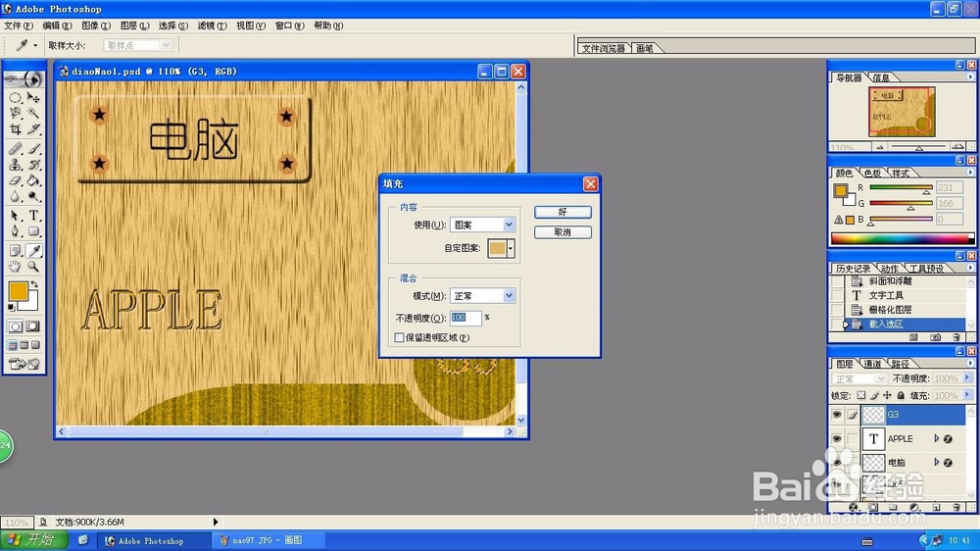Click 取消 (Cancel) in Fill dialog
This screenshot has height=551, width=980.
(x=563, y=232)
